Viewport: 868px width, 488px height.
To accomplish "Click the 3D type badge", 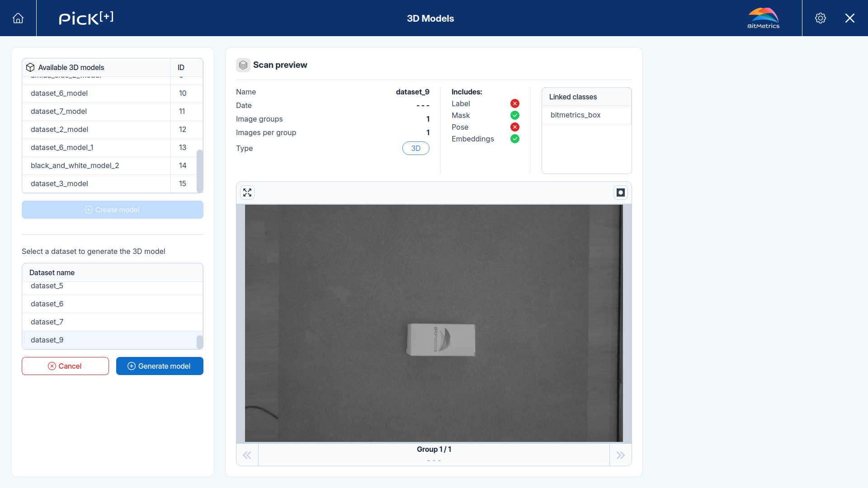I will tap(416, 148).
